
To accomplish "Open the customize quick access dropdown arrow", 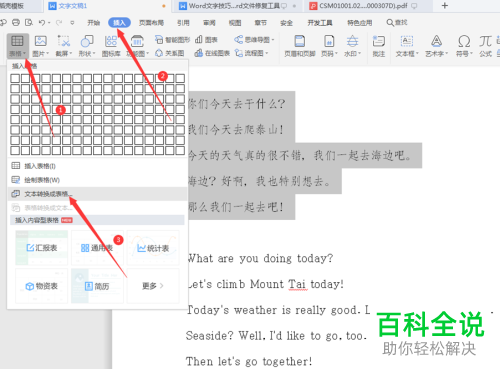I will point(72,23).
